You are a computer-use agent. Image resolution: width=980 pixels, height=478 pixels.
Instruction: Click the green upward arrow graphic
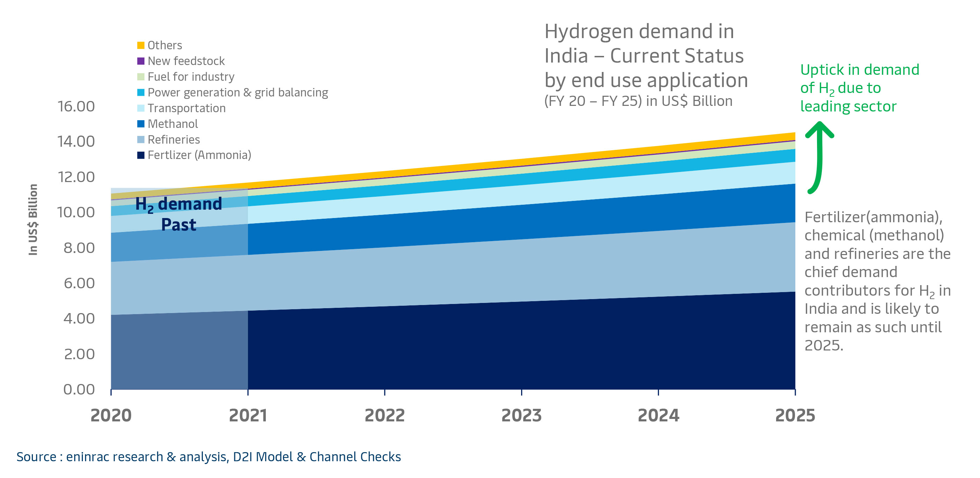[819, 158]
